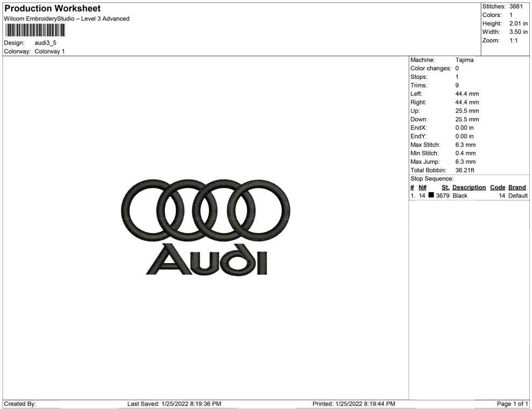Click the stitch count 3679 in stop sequence

coord(443,196)
